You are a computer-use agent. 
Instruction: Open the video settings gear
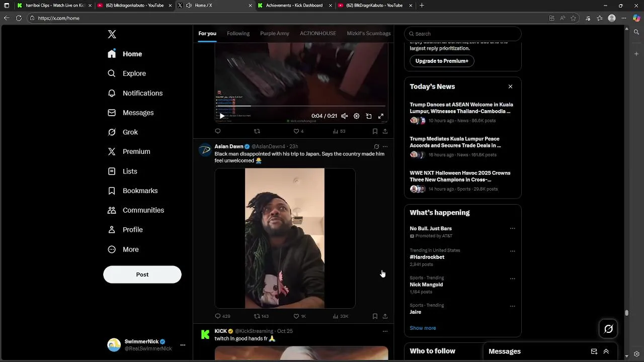click(356, 116)
